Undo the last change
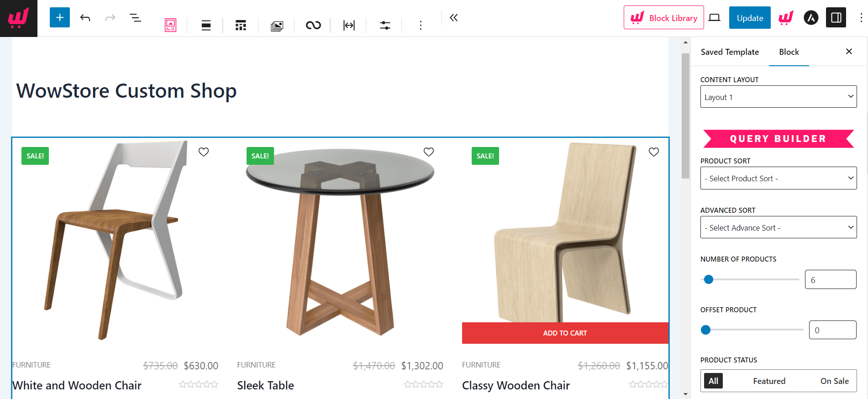Viewport: 868px width, 399px height. coord(85,17)
